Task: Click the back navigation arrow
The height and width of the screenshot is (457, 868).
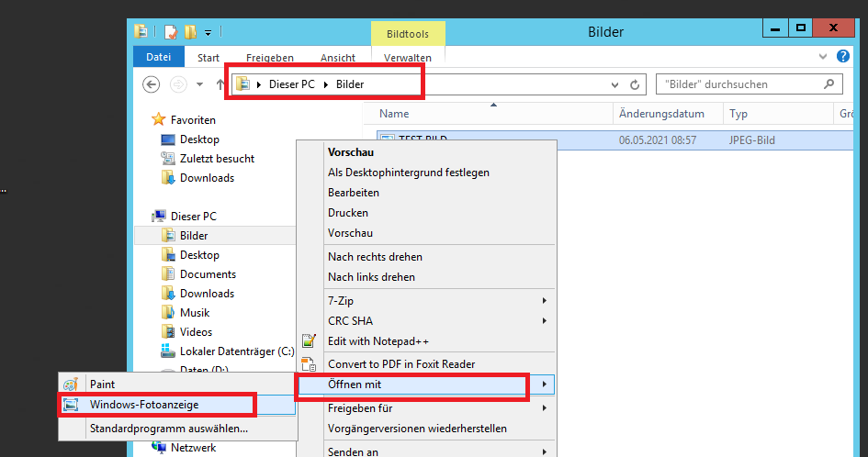Action: (x=152, y=84)
